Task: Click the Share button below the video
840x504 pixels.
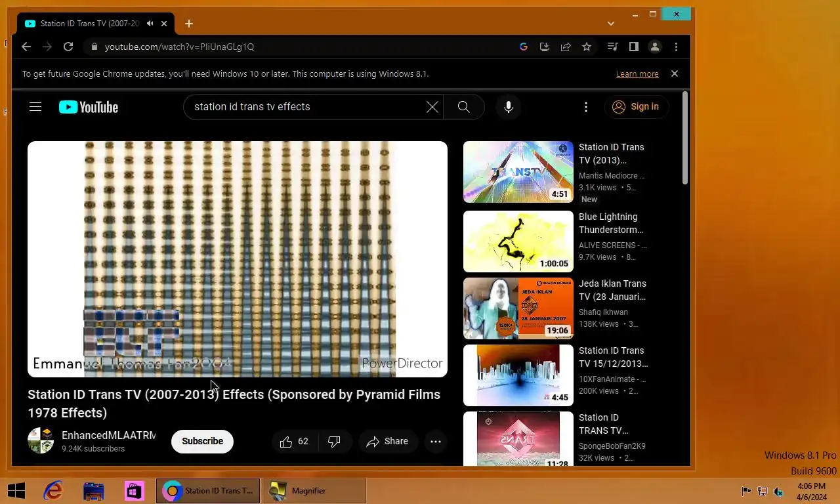Action: coord(387,442)
